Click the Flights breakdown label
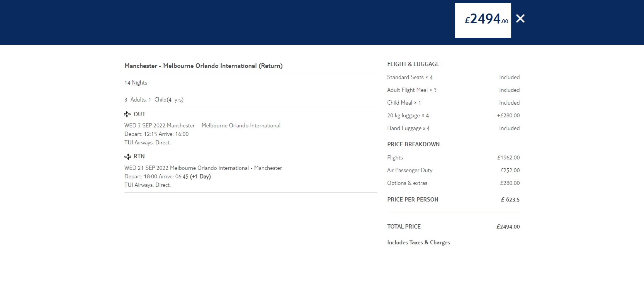 click(395, 158)
